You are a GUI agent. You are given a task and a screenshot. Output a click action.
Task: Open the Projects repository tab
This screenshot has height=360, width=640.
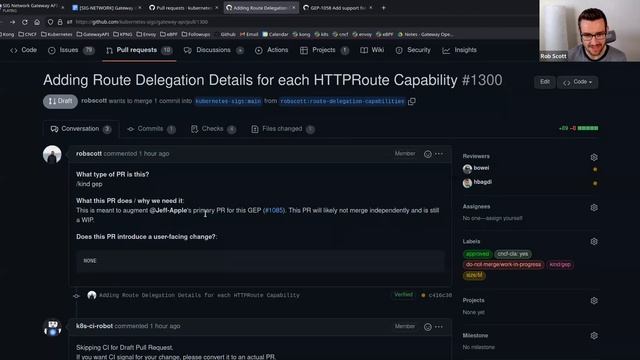coord(324,50)
